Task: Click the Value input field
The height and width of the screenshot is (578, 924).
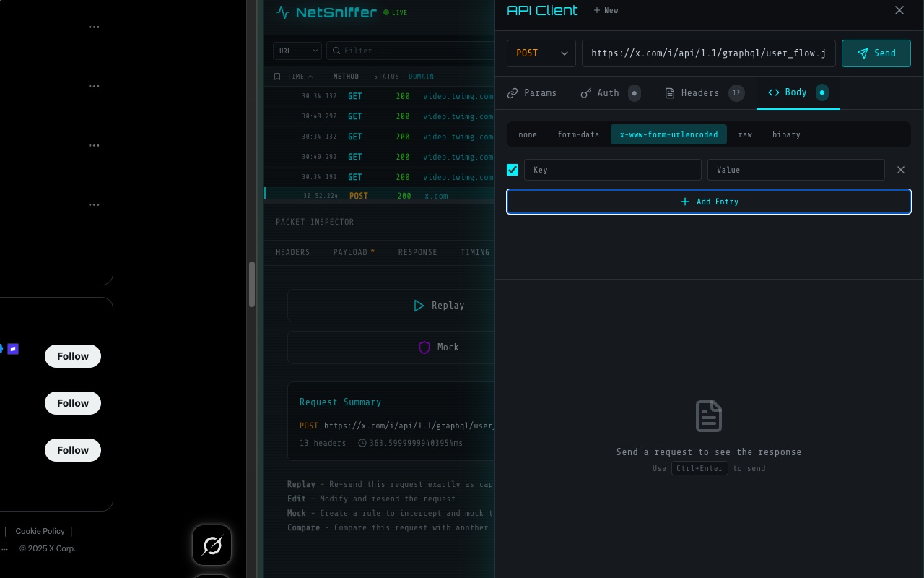Action: (796, 170)
